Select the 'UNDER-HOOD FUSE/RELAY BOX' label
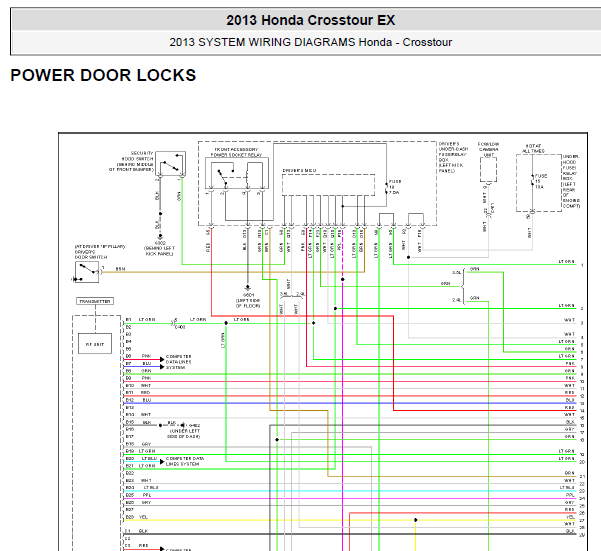This screenshot has height=551, width=601. 571,181
